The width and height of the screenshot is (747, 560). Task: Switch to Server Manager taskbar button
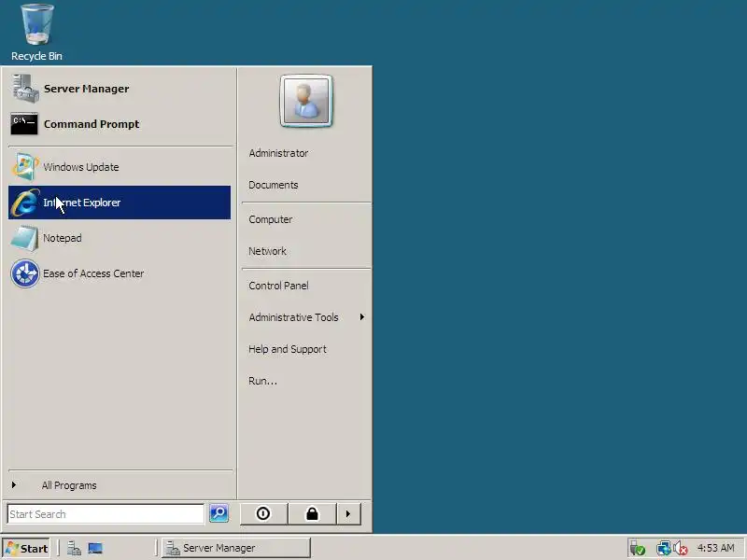pos(236,548)
